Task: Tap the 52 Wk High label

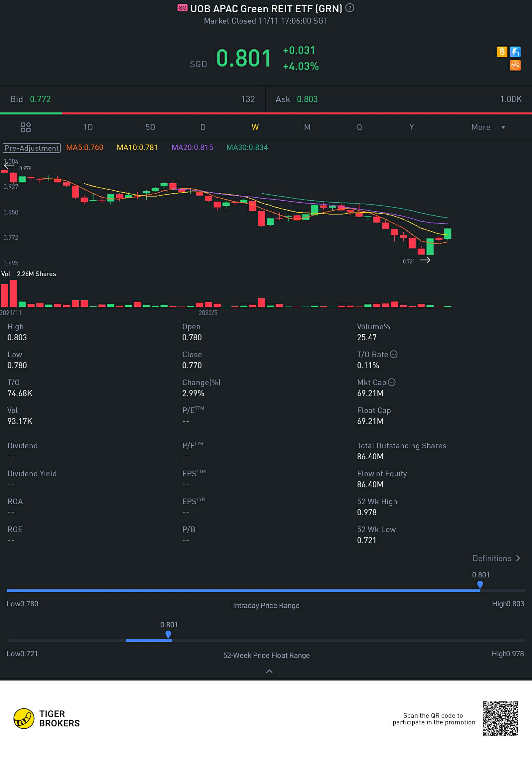Action: tap(377, 502)
